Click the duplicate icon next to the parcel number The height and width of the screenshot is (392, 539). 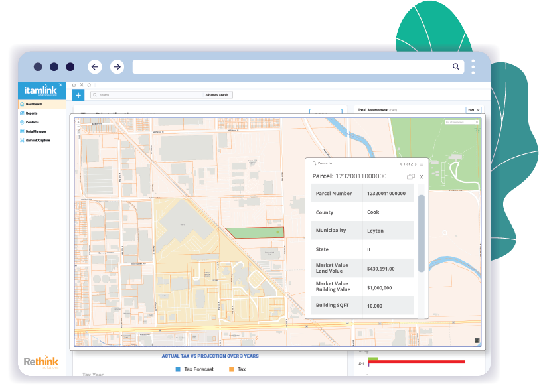412,176
